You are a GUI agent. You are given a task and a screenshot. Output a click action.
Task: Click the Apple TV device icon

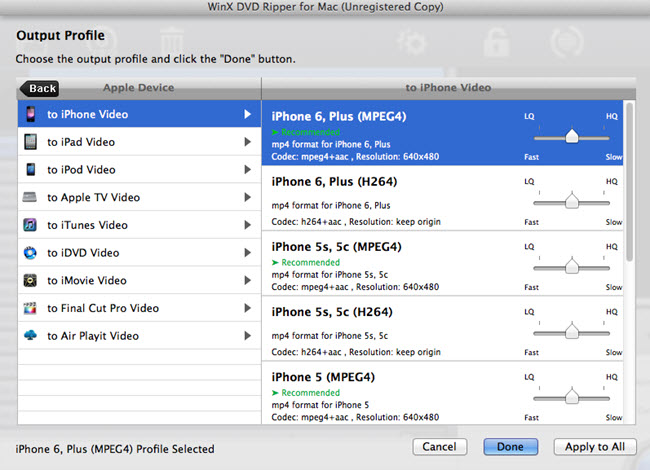30,197
